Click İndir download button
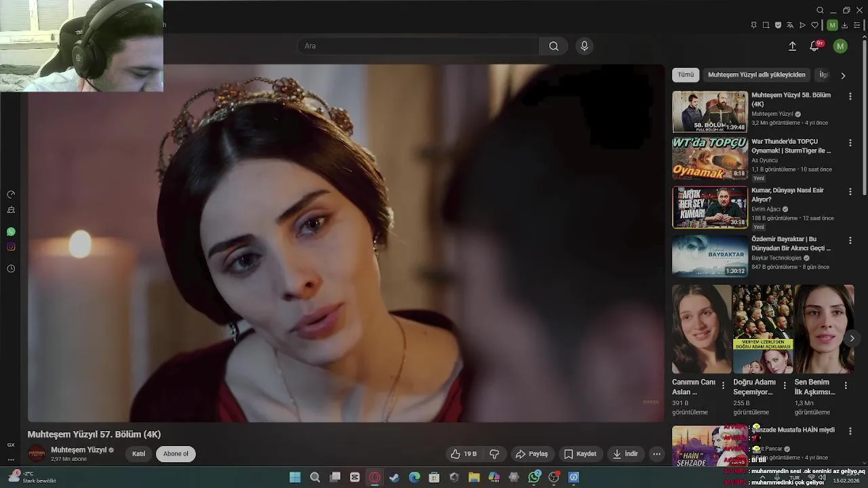This screenshot has height=488, width=868. pos(625,454)
